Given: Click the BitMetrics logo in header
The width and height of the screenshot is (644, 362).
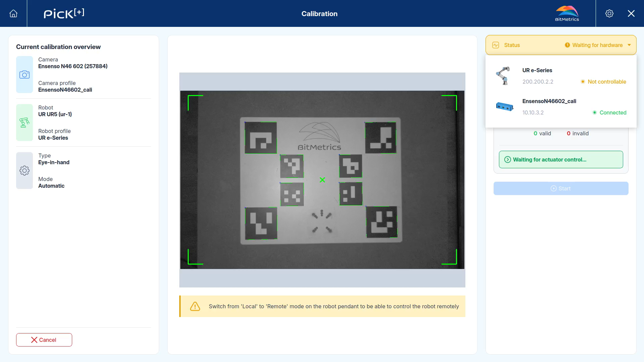Looking at the screenshot, I should click(x=567, y=13).
